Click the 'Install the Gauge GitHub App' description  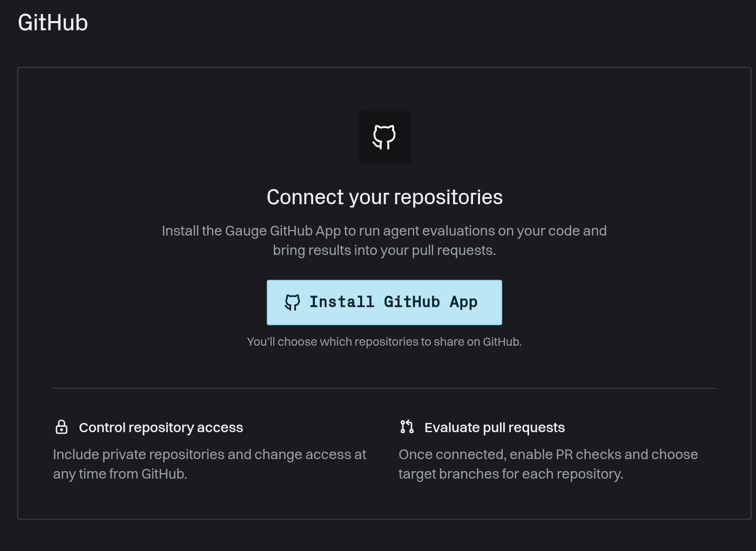pos(384,240)
